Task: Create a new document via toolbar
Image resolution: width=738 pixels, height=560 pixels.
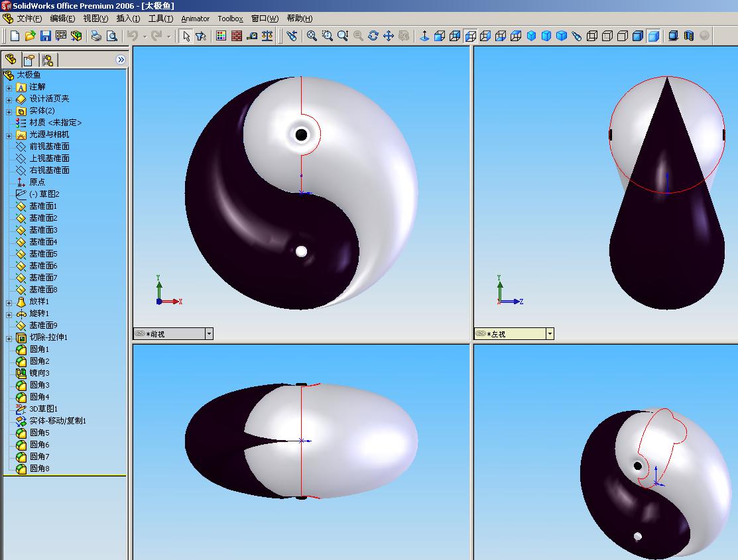Action: (x=15, y=36)
